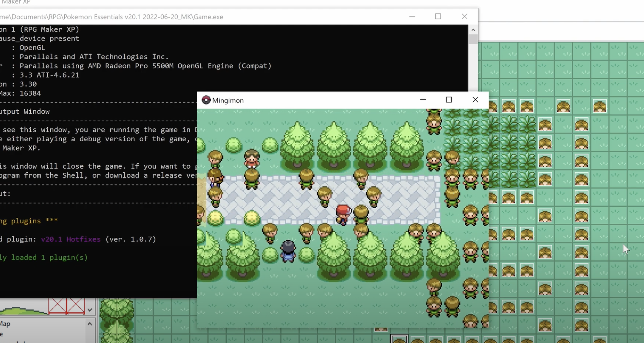Click the map list scroll up arrow
This screenshot has height=343, width=644.
coord(90,324)
